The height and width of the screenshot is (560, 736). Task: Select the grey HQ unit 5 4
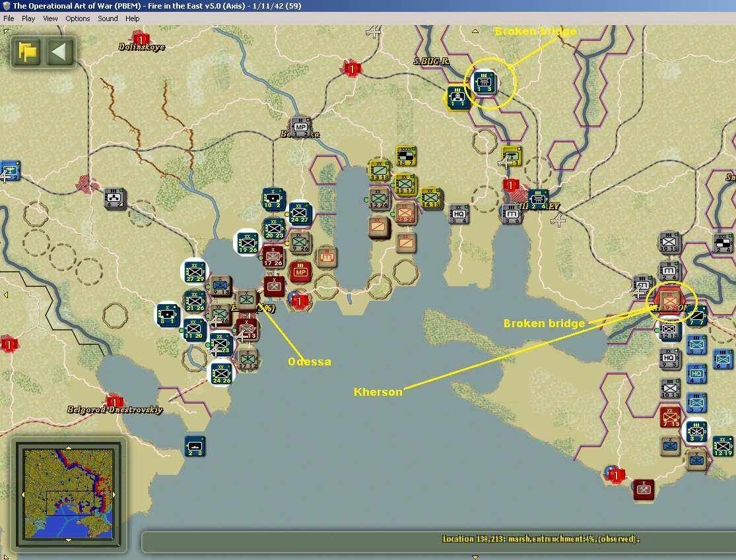459,214
